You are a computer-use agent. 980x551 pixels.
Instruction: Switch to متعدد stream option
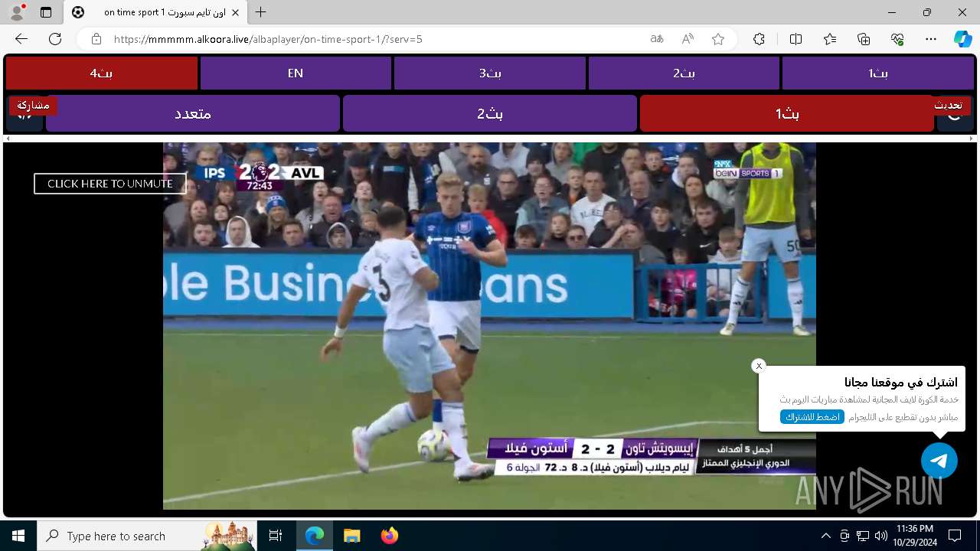click(x=193, y=113)
